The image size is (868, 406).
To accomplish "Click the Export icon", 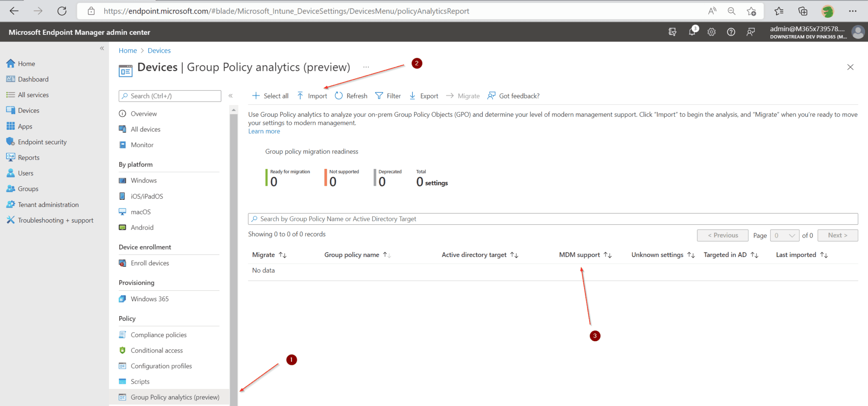I will coord(423,95).
